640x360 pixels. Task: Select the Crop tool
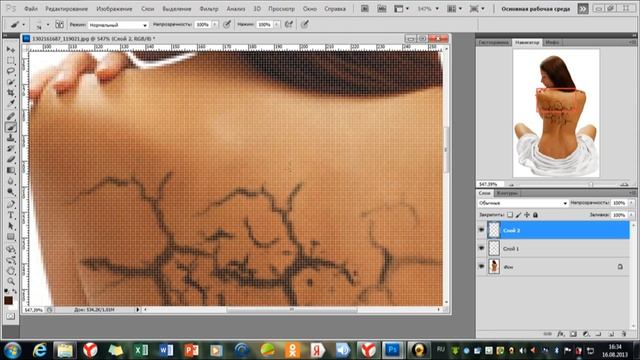(11, 93)
